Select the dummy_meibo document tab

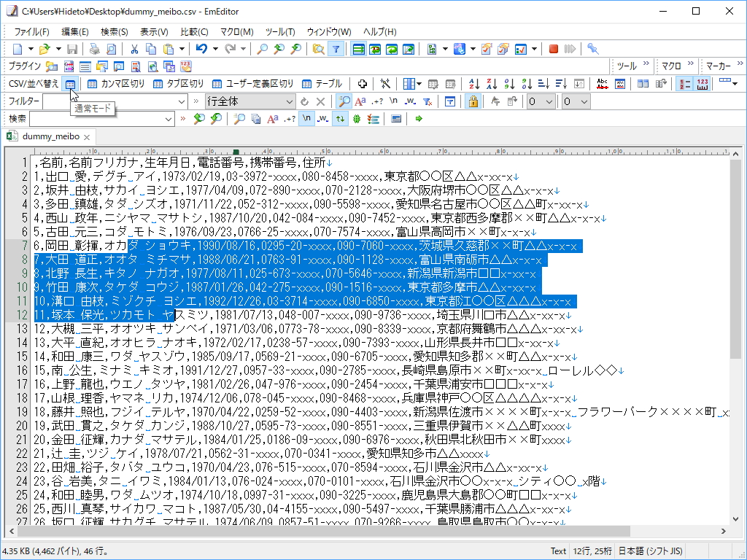pyautogui.click(x=50, y=136)
